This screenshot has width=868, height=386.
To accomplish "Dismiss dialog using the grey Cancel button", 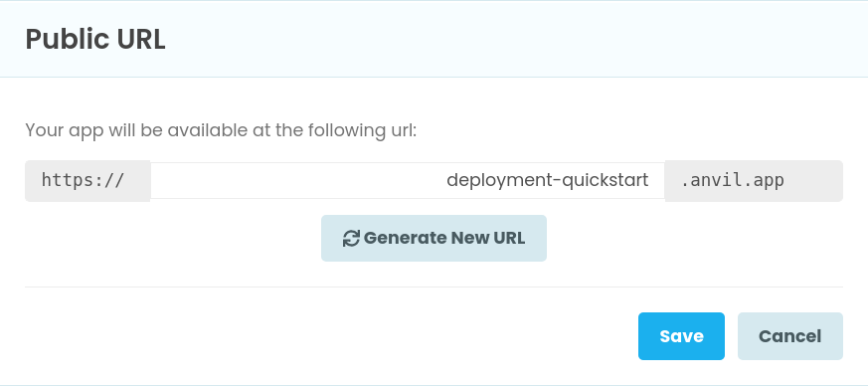I will (789, 336).
